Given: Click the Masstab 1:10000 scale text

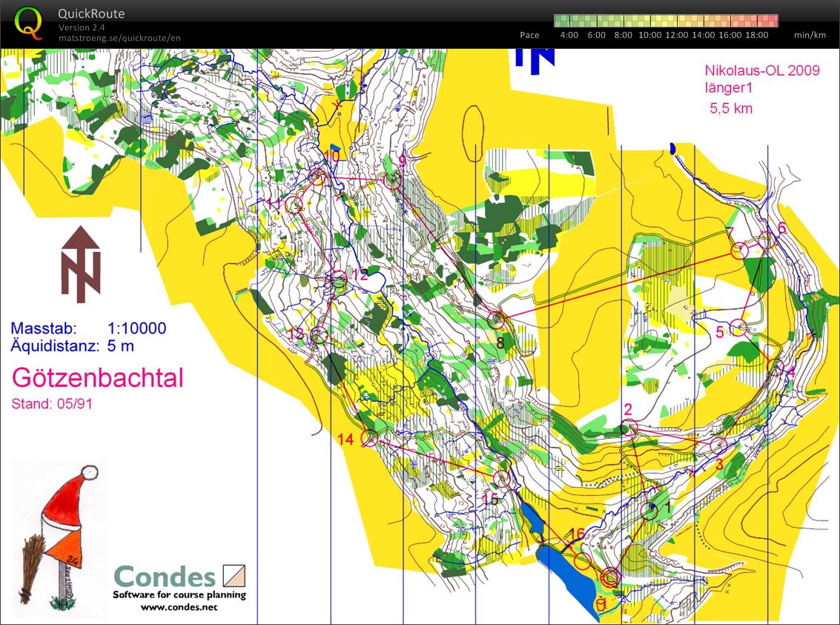Looking at the screenshot, I should click(x=88, y=328).
